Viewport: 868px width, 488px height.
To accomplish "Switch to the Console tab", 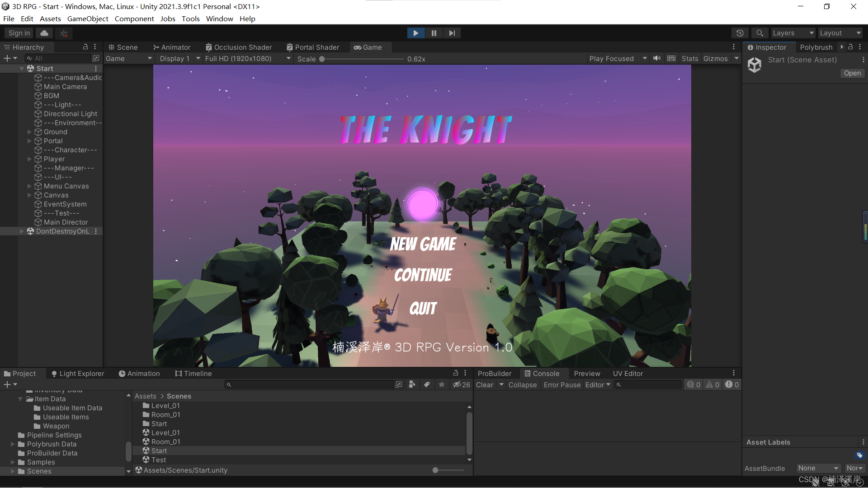I will pos(546,373).
